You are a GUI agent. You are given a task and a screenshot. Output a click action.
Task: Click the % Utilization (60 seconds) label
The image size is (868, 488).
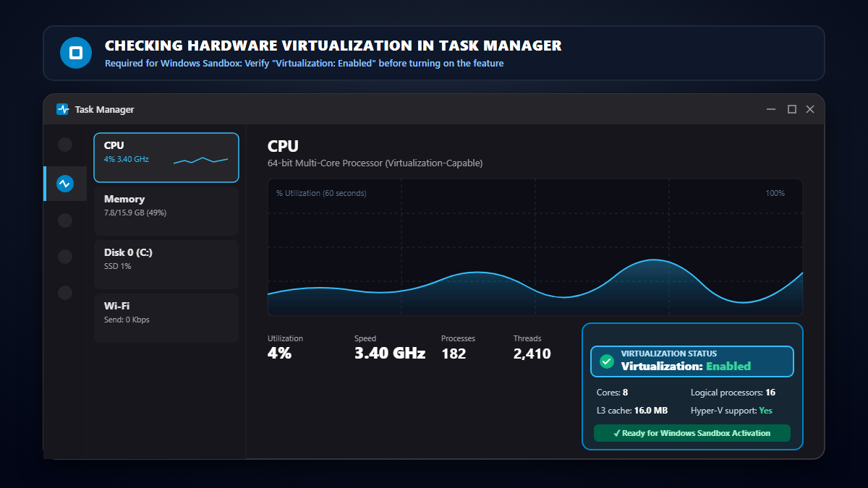tap(321, 193)
